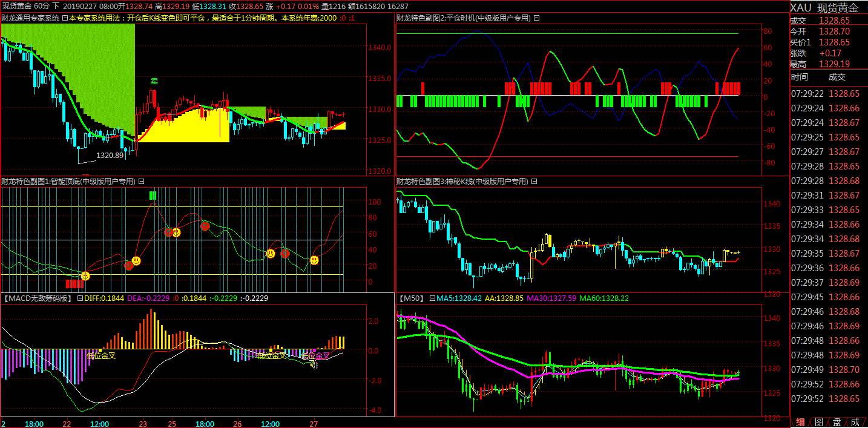Select the 财龙通用专家系统 indicator title
This screenshot has height=428, width=868.
click(30, 18)
